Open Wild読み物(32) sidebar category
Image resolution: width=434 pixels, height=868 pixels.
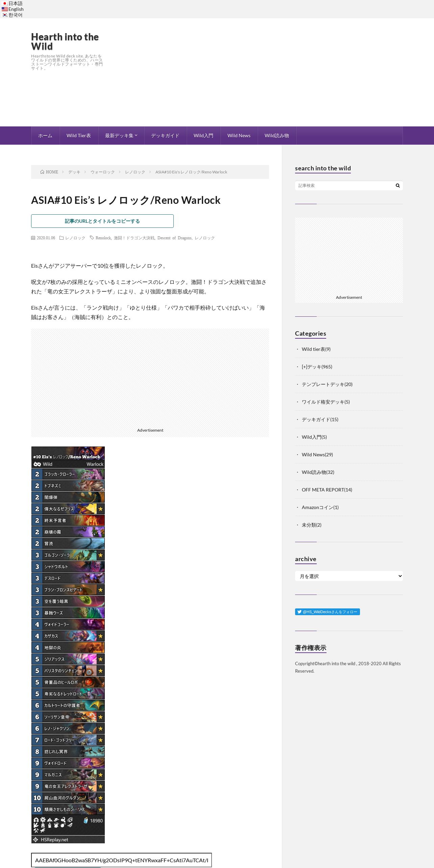point(318,472)
